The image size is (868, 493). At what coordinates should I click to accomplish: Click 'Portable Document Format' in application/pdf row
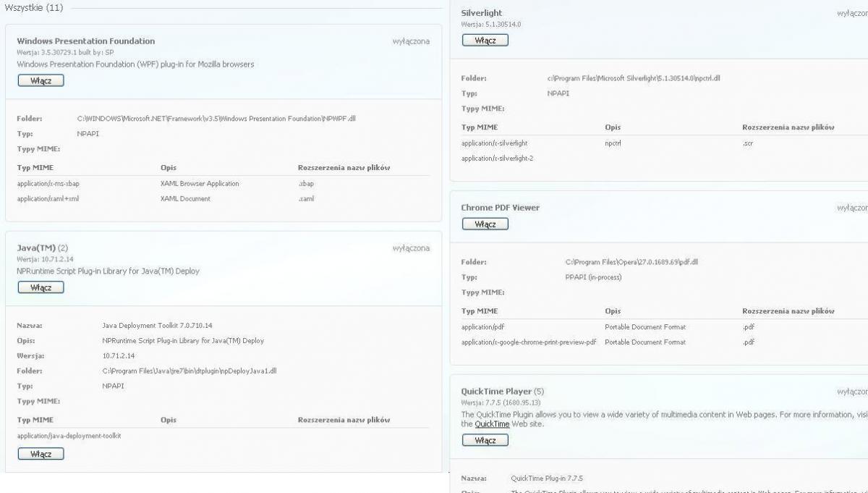[645, 327]
